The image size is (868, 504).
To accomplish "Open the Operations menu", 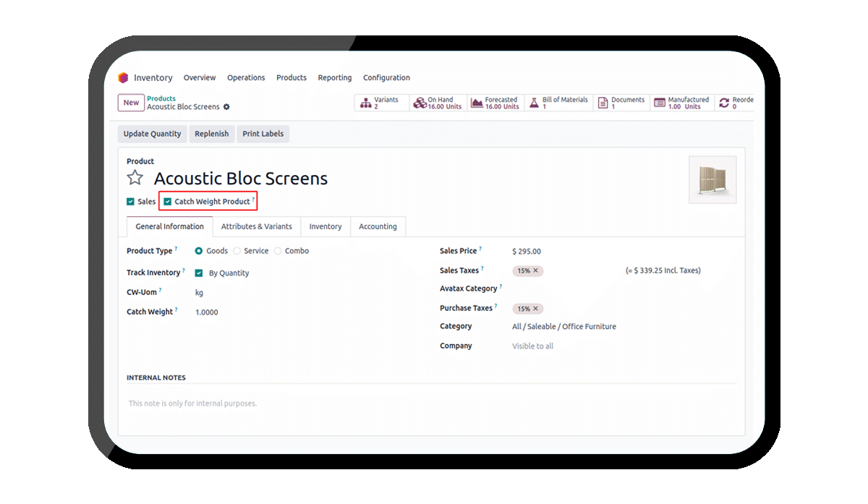I will pos(246,78).
